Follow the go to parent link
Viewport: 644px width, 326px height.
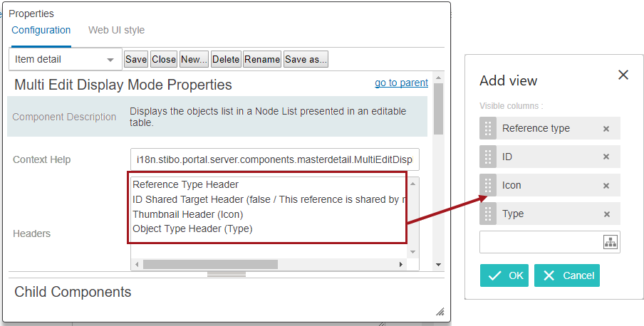(401, 83)
